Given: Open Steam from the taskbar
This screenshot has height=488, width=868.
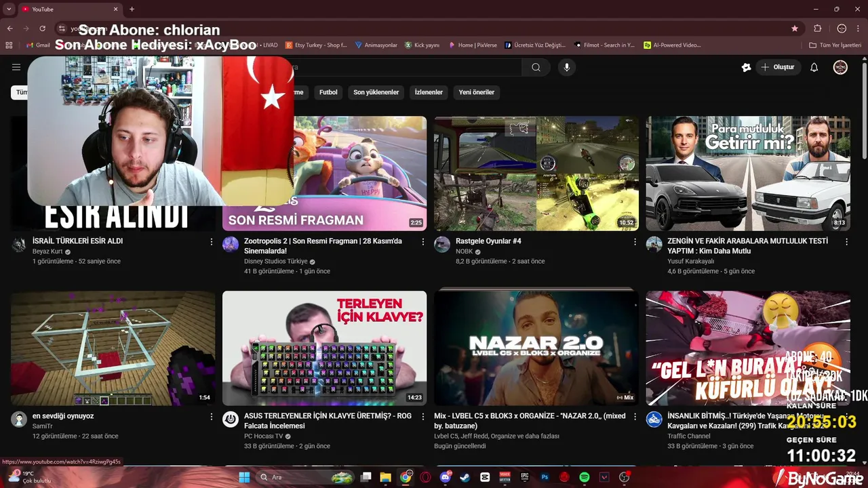Looking at the screenshot, I should click(x=465, y=477).
